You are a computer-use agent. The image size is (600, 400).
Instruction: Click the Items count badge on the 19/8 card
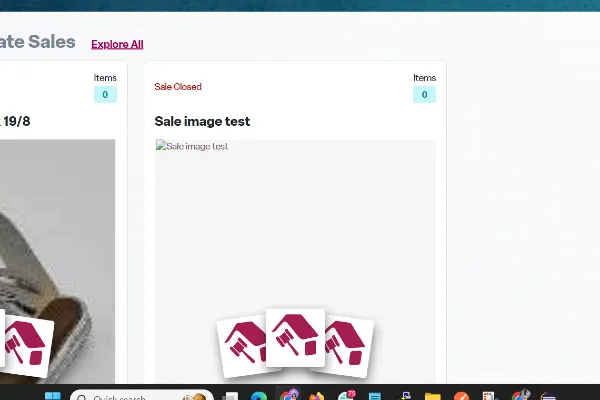click(x=105, y=95)
